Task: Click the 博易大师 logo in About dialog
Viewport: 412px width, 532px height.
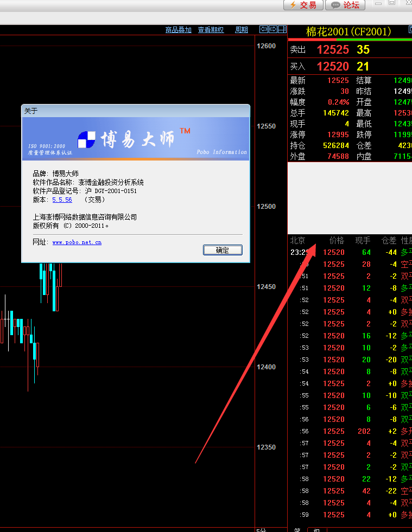Action: pyautogui.click(x=129, y=139)
